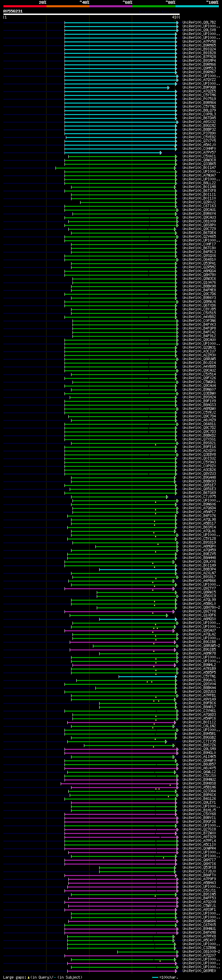Image resolution: width=222 pixels, height=980 pixels.
Task: Select hit label UniRef100_B8LL22
Action: tap(199, 183)
